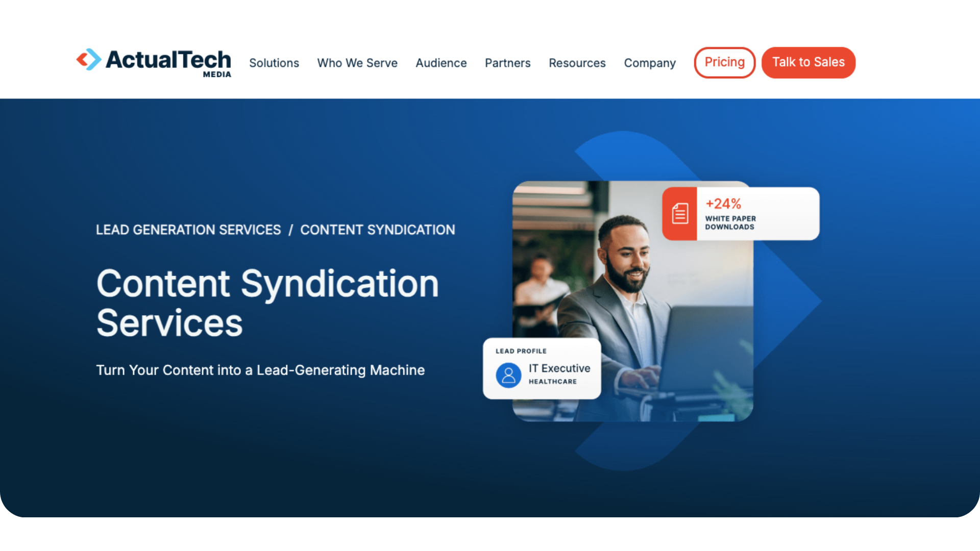Click the blue user avatar icon
Viewport: 980px width, 551px height.
pyautogui.click(x=508, y=375)
